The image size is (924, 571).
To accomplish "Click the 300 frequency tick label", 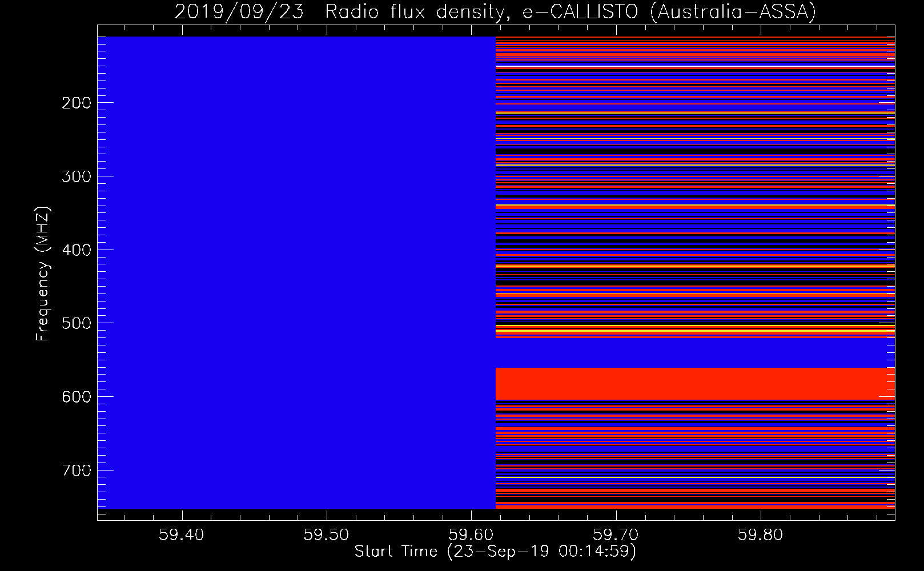I will point(77,176).
